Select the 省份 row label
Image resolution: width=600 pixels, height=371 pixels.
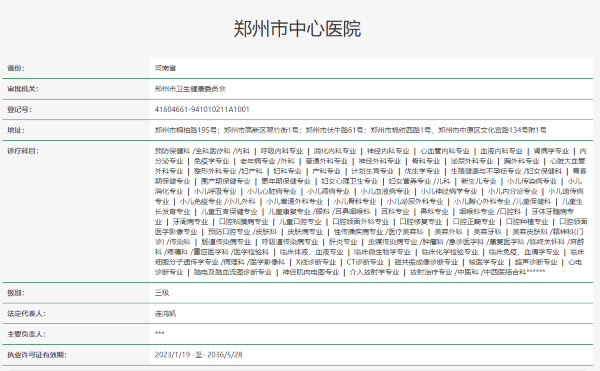16,68
